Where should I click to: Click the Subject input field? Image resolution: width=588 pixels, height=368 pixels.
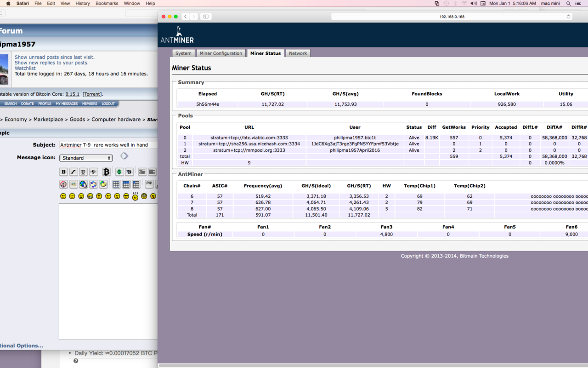point(108,145)
